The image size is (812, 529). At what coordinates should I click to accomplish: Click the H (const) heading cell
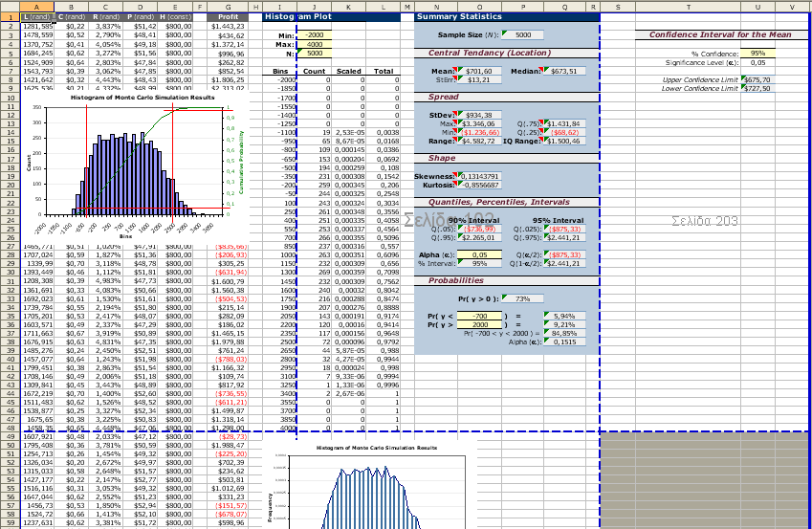(175, 17)
